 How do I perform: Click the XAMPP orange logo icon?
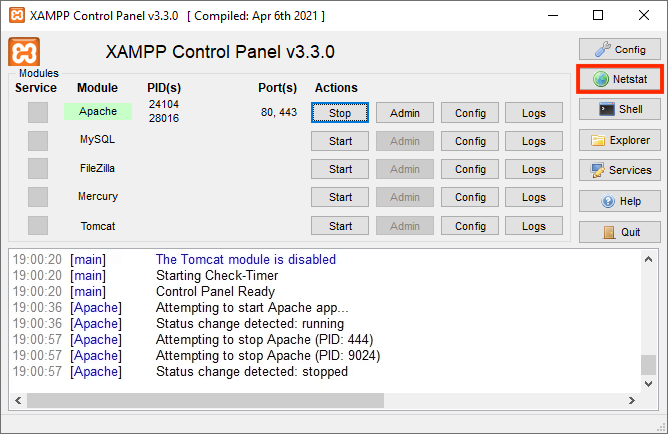click(x=23, y=53)
